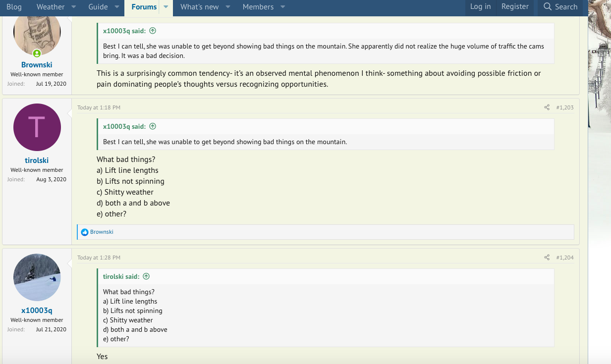
Task: Click the blue thumbs-up like icon
Action: click(85, 232)
